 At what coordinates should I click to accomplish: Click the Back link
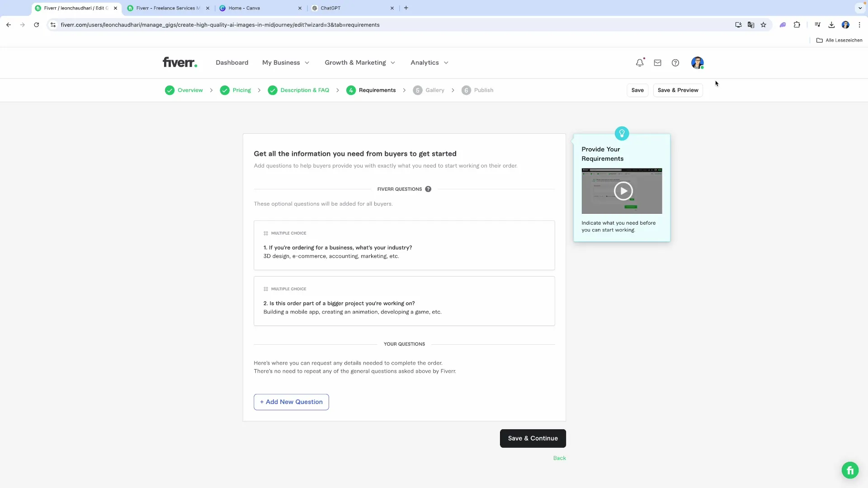559,458
